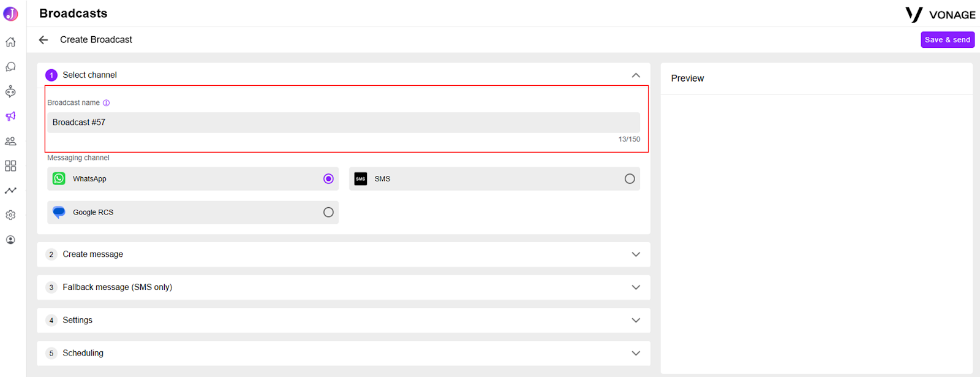Select the Google RCS radio button
The height and width of the screenshot is (377, 980).
(328, 212)
